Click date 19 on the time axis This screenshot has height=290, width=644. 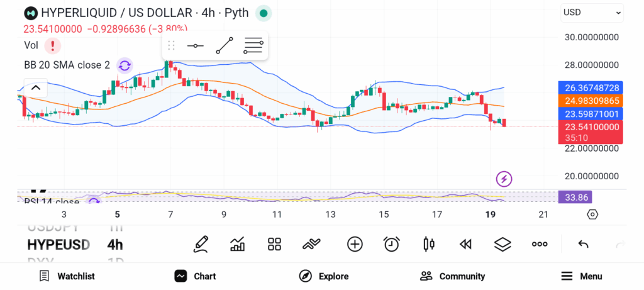[x=490, y=215]
